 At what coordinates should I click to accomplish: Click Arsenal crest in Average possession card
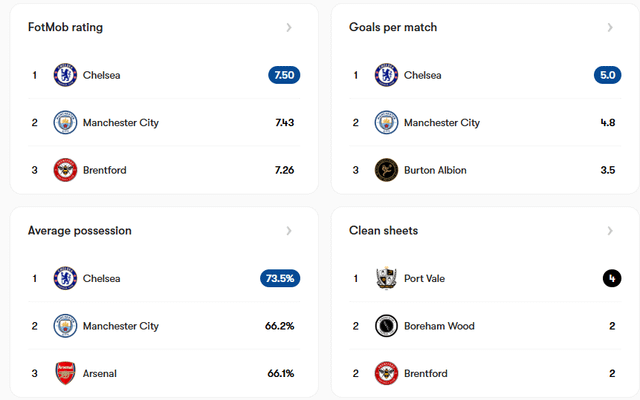pos(65,374)
